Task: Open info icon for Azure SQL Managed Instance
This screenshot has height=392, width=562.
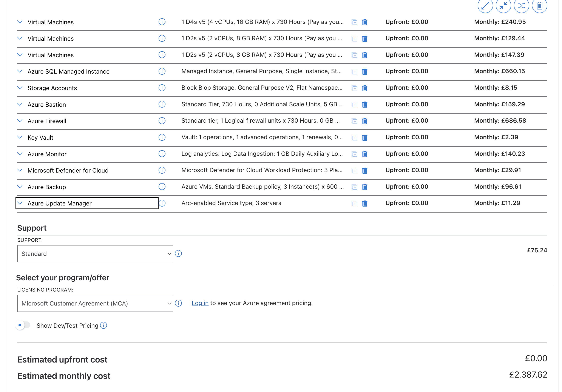Action: (x=162, y=71)
